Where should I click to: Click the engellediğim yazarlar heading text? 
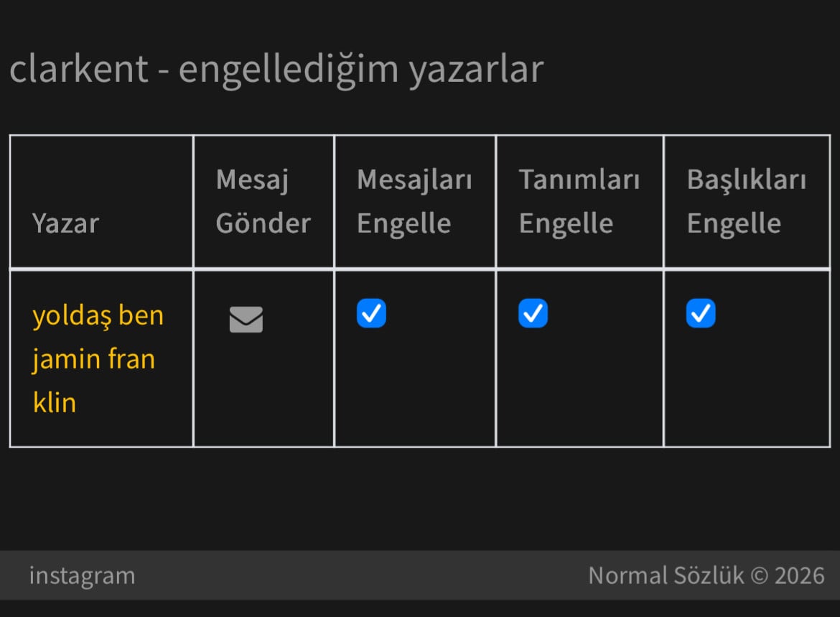coord(360,70)
